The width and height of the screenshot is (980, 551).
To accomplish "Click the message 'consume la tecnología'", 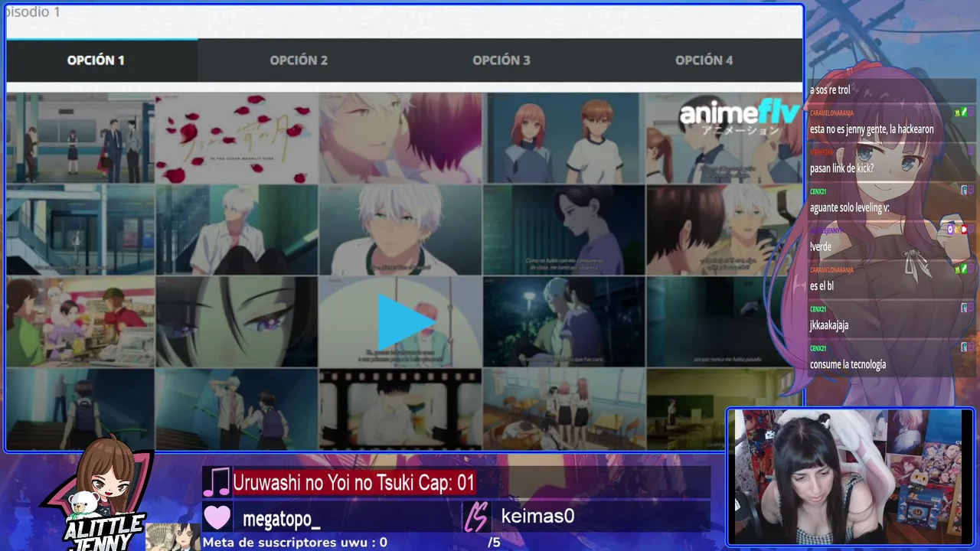I will 848,364.
